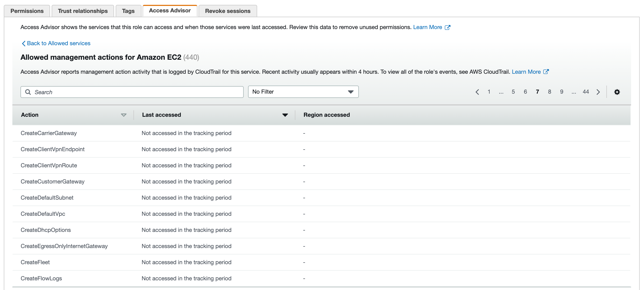644x290 pixels.
Task: Jump to page 44 in pagination
Action: (586, 92)
